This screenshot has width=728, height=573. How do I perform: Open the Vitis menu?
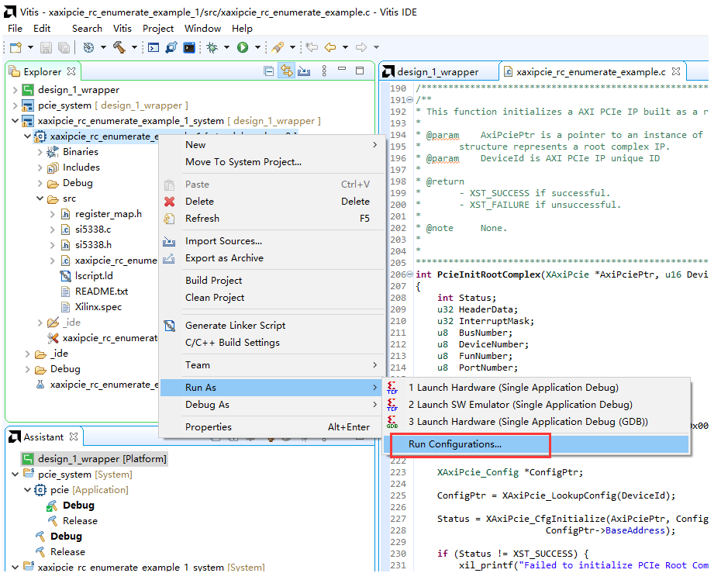click(122, 29)
